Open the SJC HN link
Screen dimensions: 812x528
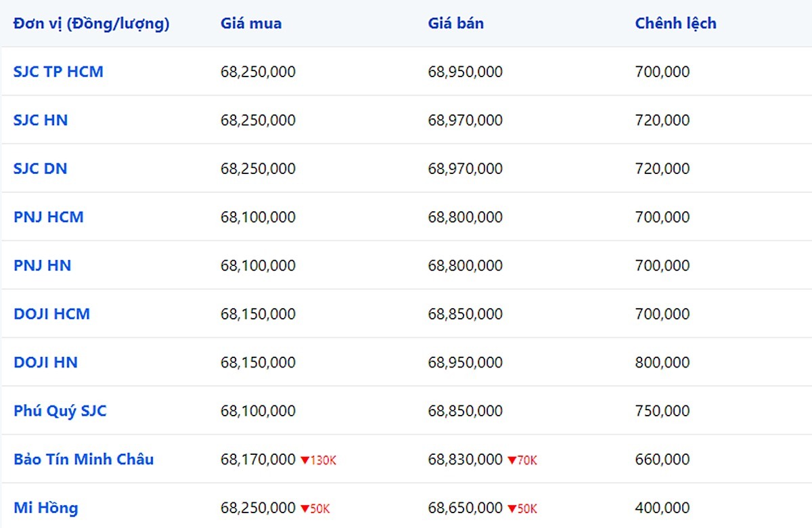41,120
